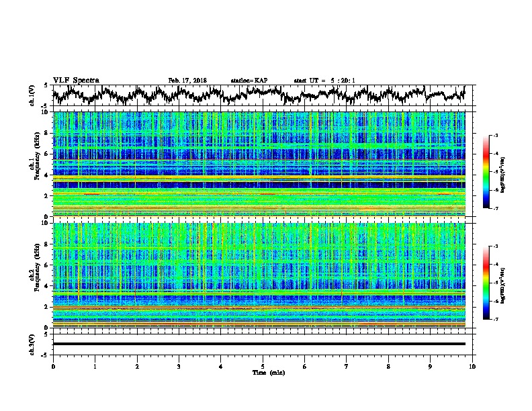Click the "-7" label on ch.2 color bar

495,319
